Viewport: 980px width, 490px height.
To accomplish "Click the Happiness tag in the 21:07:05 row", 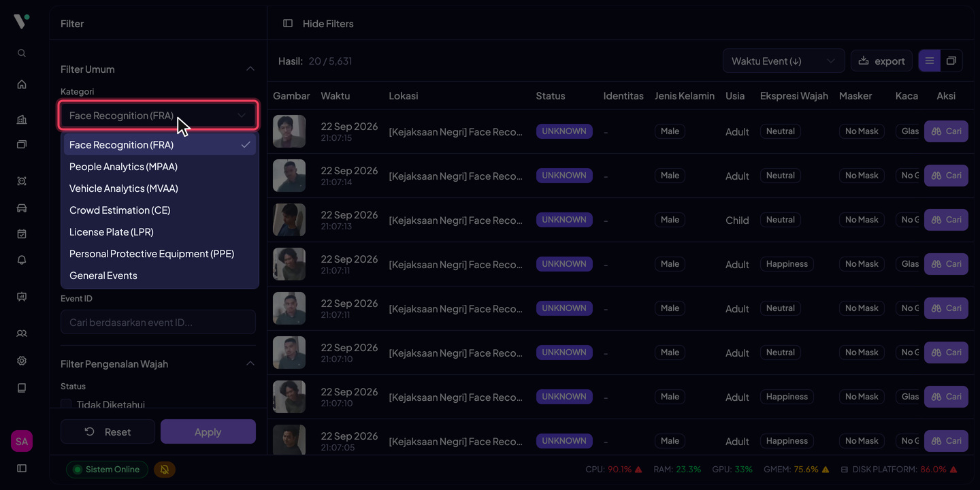I will tap(787, 441).
